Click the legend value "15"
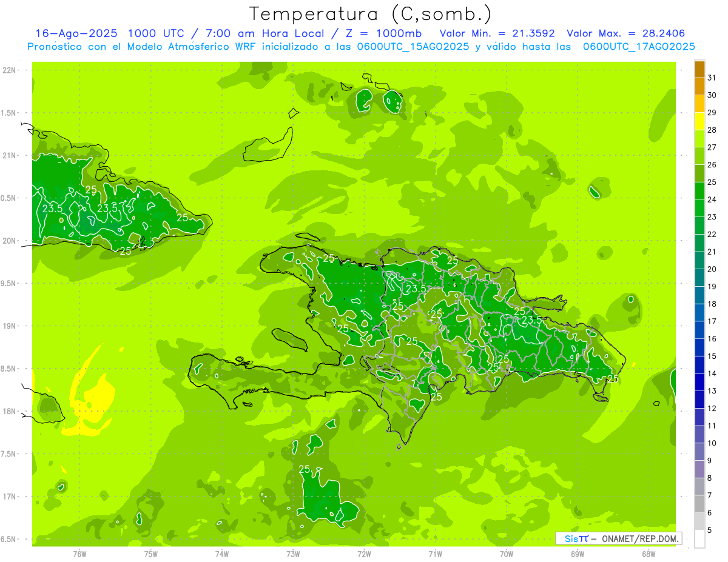Viewport: 728px width, 562px height. [712, 356]
